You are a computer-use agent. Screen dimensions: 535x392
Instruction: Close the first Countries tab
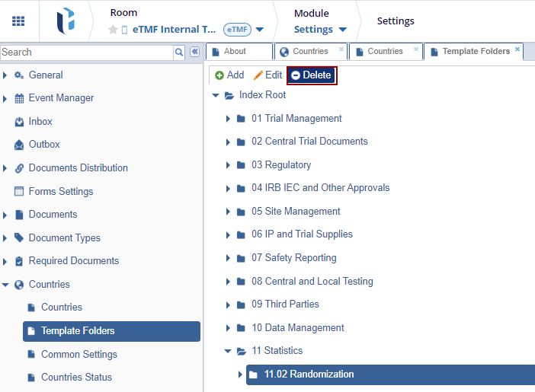click(x=341, y=49)
